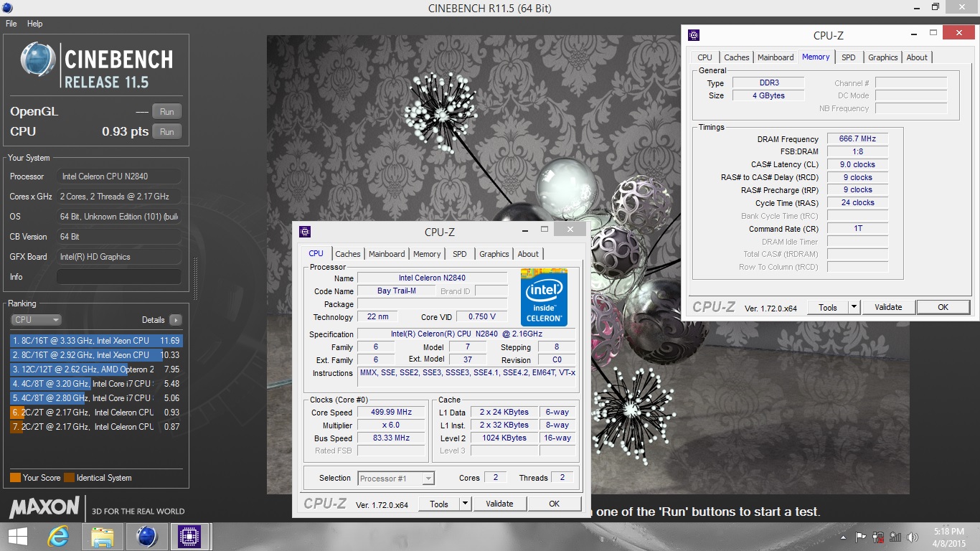The width and height of the screenshot is (980, 551).
Task: Select CPU tab in front CPU-Z window
Action: click(316, 253)
